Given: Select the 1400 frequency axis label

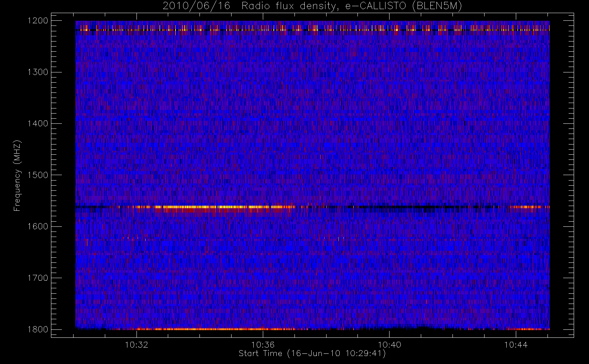Looking at the screenshot, I should [38, 123].
